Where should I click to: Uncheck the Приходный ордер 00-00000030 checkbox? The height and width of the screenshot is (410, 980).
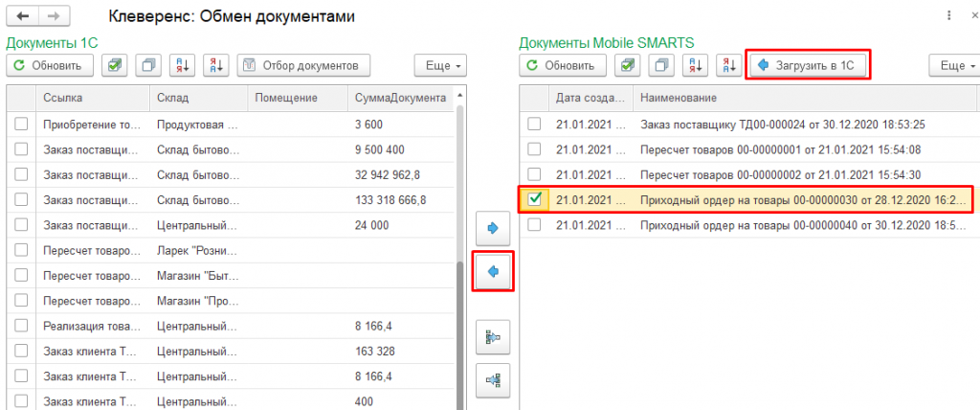[535, 198]
